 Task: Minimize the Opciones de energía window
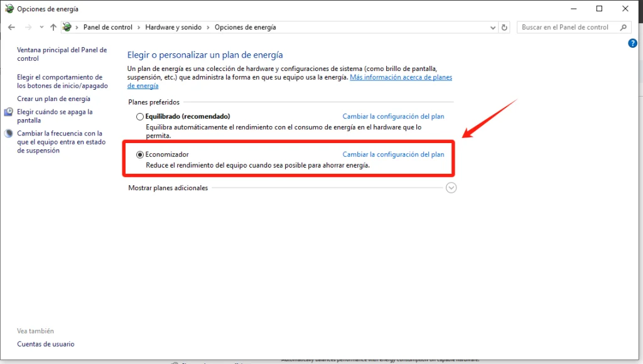point(574,9)
